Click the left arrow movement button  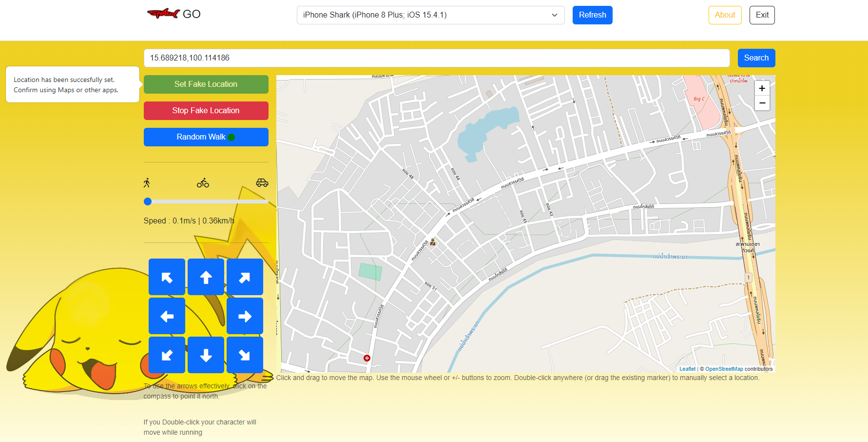click(x=167, y=316)
